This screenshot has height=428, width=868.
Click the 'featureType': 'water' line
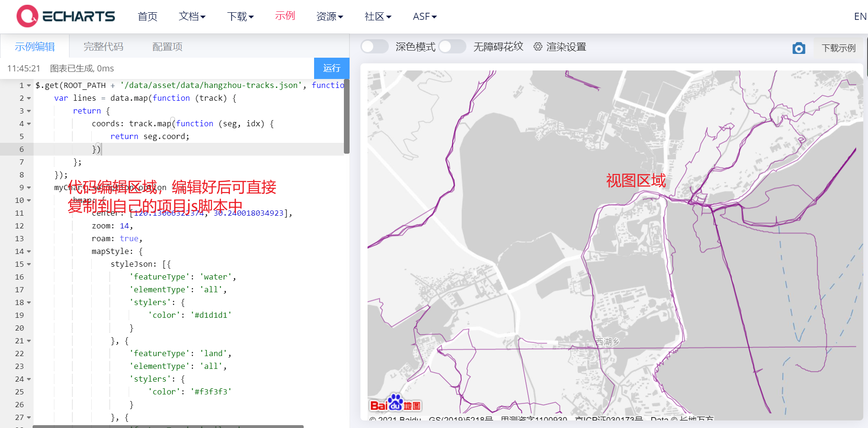[x=183, y=277]
